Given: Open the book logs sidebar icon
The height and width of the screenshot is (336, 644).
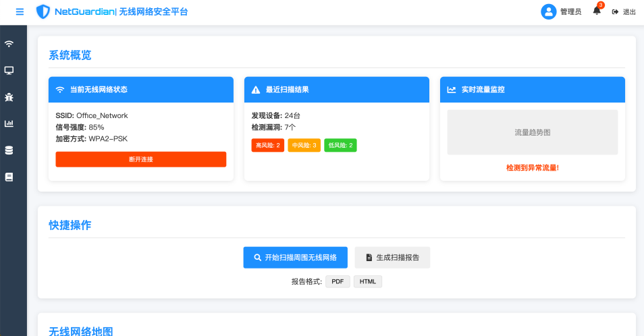Looking at the screenshot, I should click(x=9, y=177).
